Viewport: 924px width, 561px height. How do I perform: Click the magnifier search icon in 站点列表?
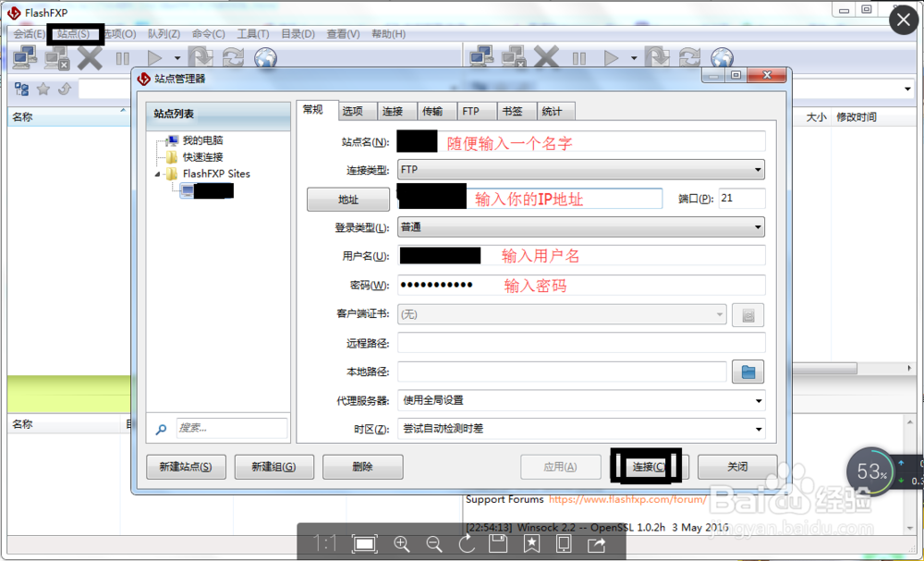[161, 430]
